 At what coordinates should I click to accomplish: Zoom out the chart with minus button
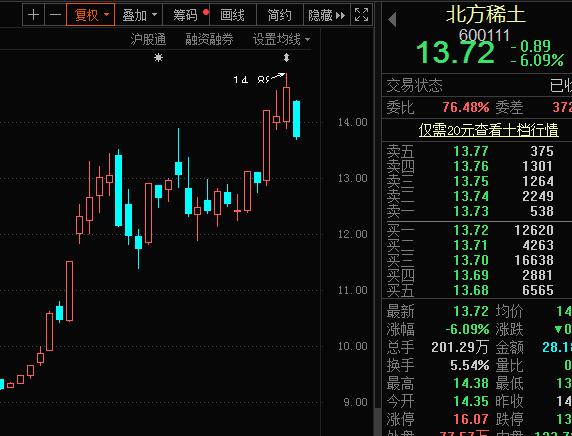[x=55, y=15]
